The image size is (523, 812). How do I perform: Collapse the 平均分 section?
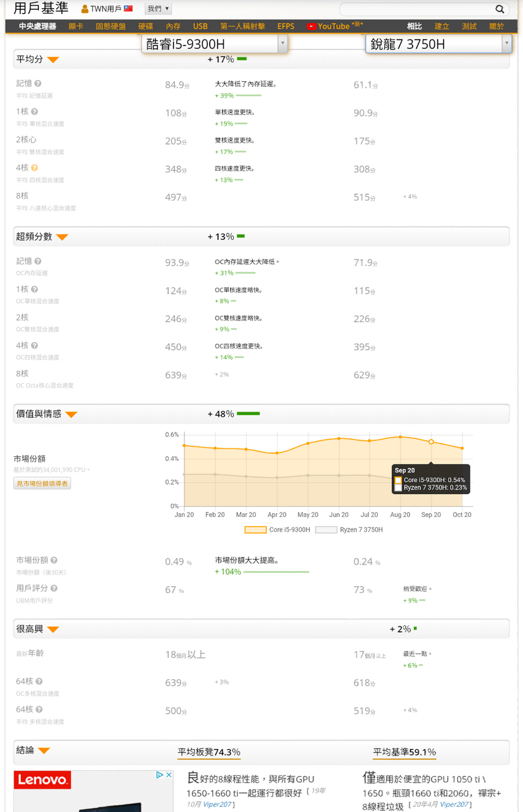click(x=53, y=60)
